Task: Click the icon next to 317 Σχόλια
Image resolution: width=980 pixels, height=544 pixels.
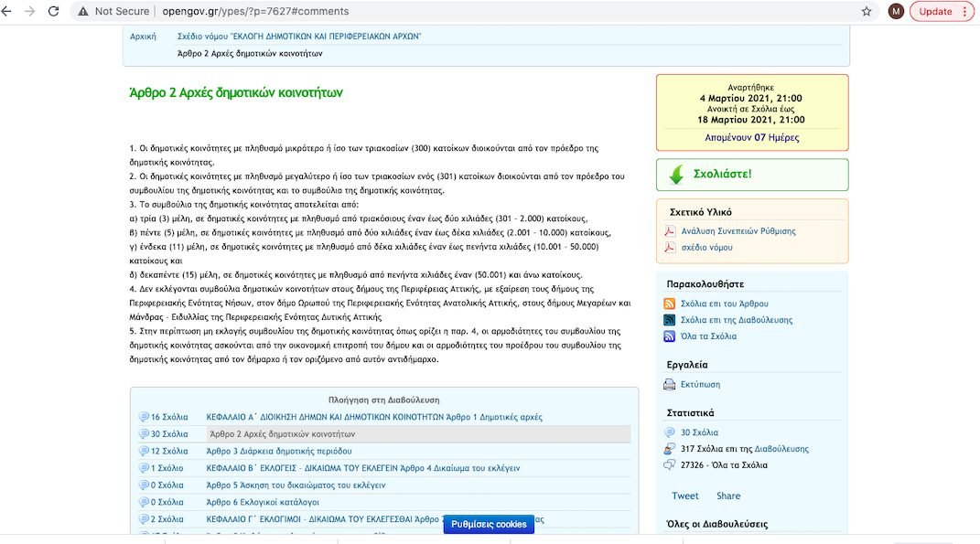Action: point(670,448)
